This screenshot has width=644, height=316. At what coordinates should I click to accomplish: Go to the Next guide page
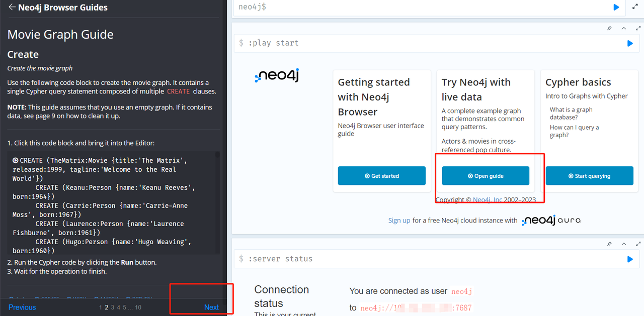click(211, 307)
